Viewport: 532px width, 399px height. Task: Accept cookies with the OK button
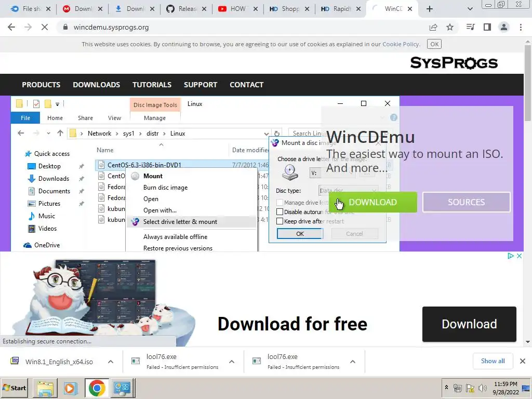click(x=434, y=44)
